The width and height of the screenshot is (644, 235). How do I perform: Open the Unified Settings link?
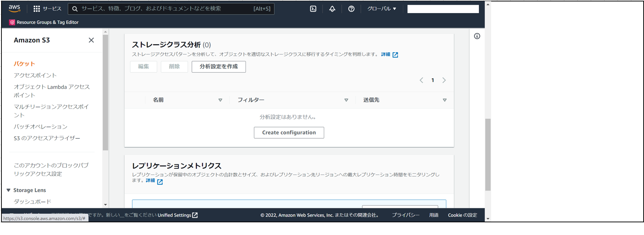coord(174,215)
